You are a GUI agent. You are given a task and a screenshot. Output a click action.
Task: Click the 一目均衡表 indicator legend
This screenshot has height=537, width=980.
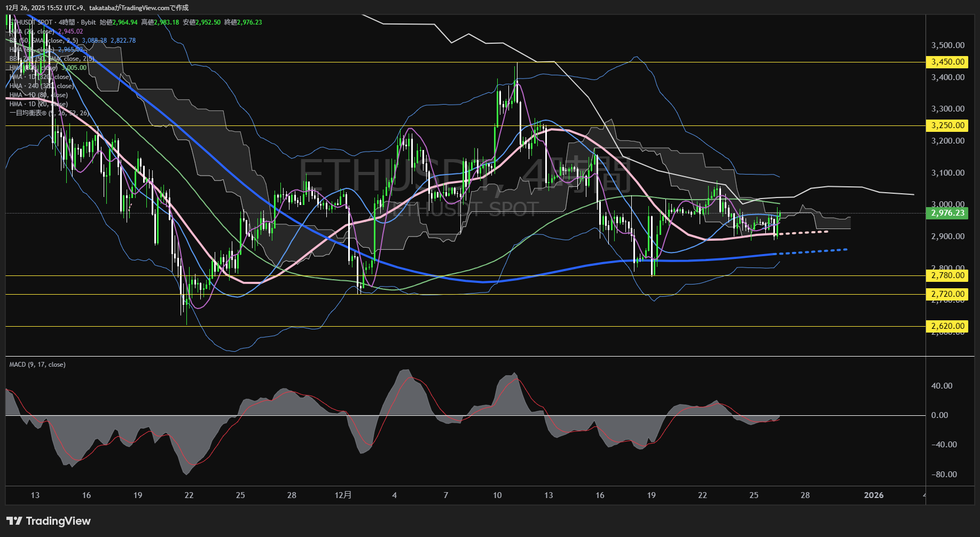point(49,113)
